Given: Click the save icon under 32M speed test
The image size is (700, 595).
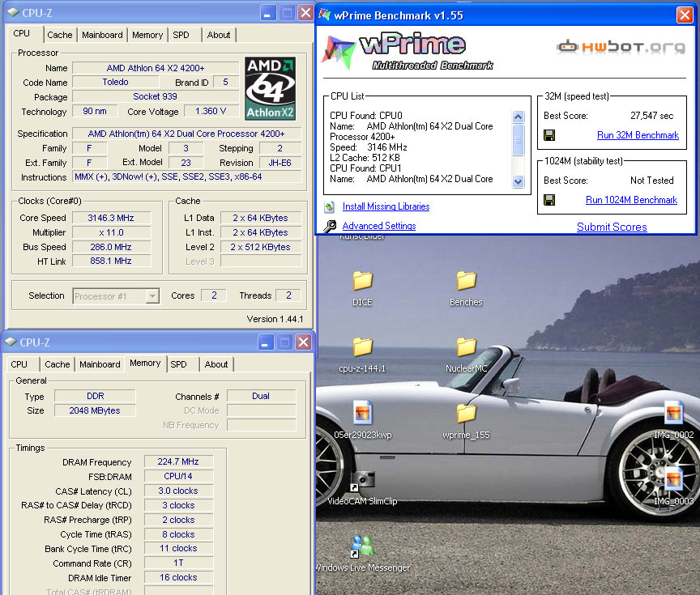Looking at the screenshot, I should tap(549, 135).
